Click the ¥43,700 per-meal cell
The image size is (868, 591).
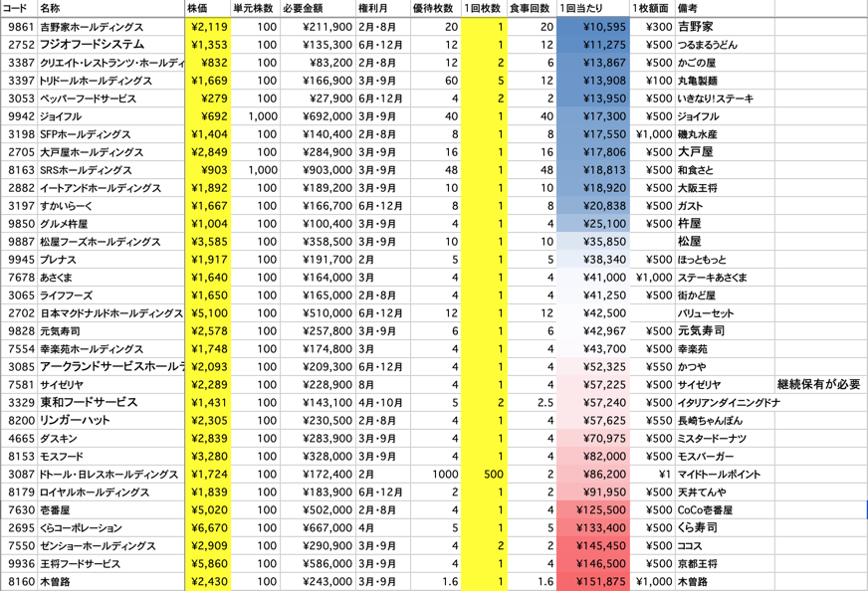click(593, 349)
